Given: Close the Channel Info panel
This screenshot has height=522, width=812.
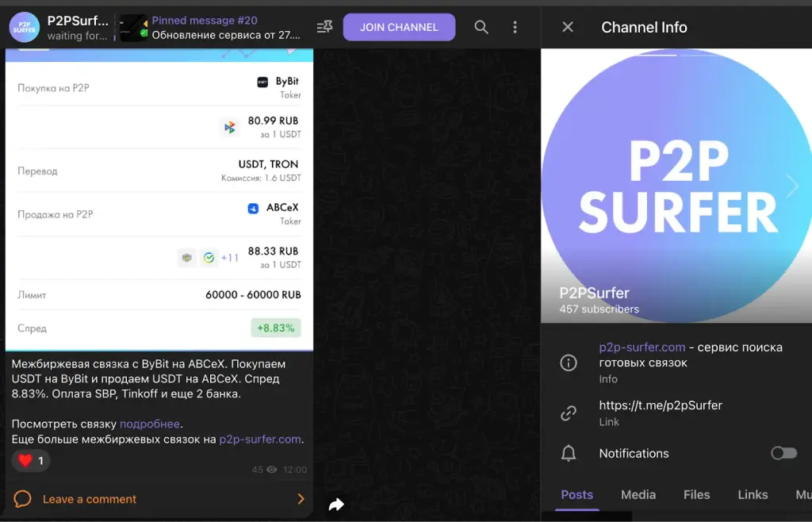Looking at the screenshot, I should (568, 27).
